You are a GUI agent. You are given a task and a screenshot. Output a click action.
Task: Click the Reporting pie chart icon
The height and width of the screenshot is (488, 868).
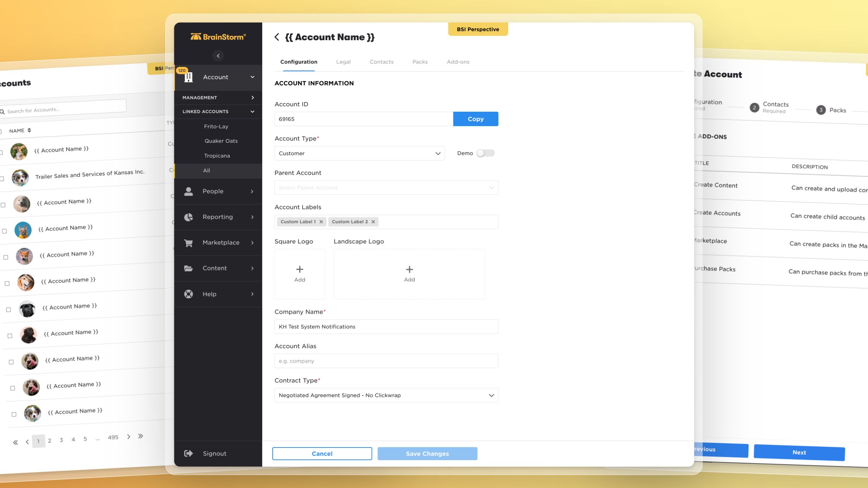coord(188,217)
